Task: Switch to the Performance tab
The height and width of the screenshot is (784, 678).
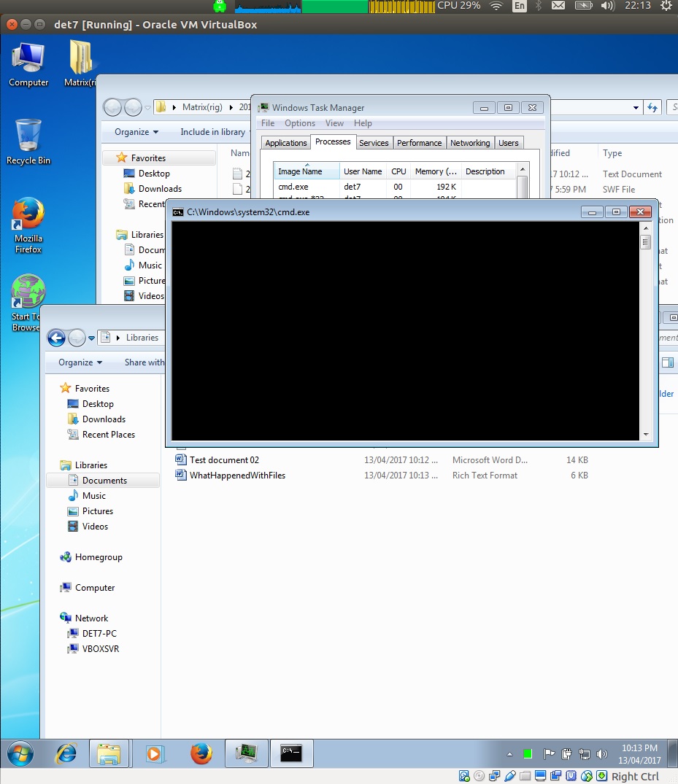Action: coord(420,143)
